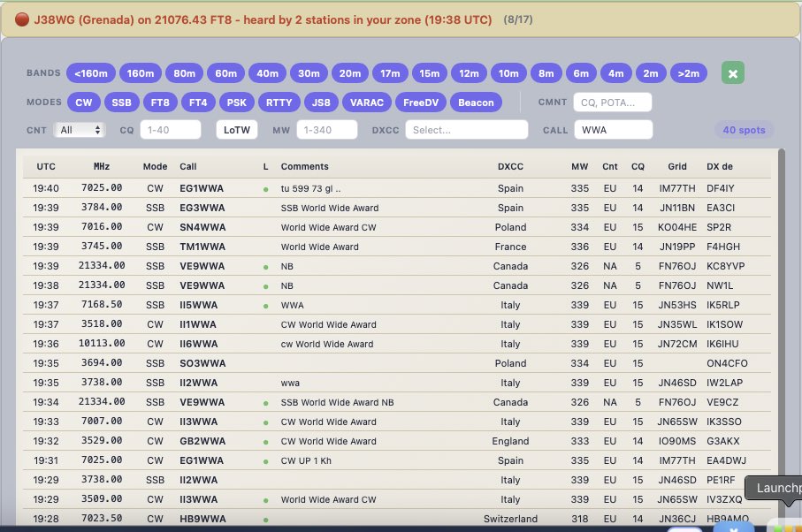Sort by the UTC column header

[x=46, y=167]
